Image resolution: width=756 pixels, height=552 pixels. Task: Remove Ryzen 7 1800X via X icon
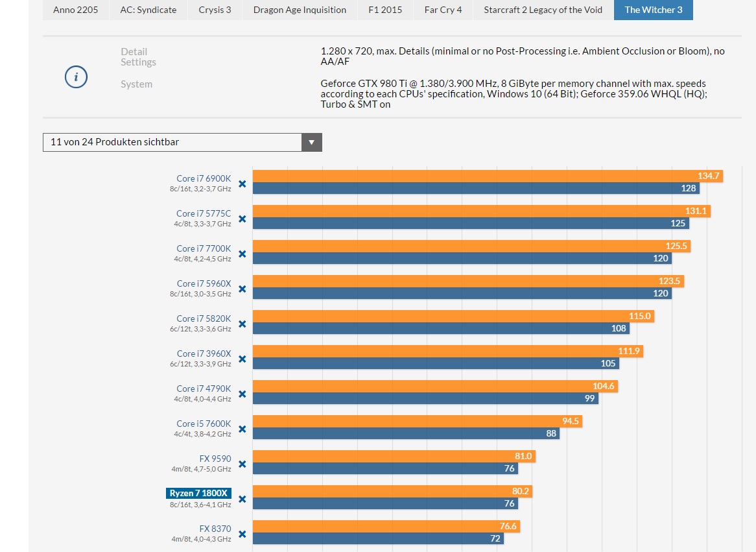click(242, 499)
